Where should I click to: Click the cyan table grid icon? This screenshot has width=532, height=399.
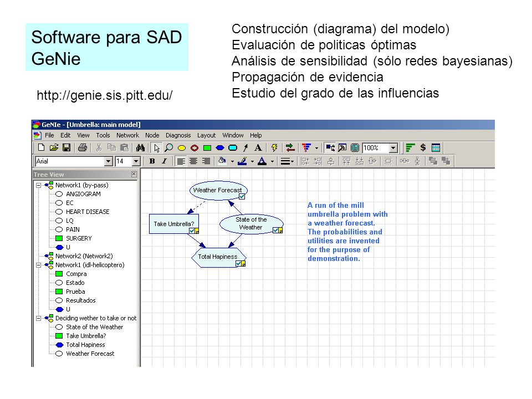click(x=436, y=147)
